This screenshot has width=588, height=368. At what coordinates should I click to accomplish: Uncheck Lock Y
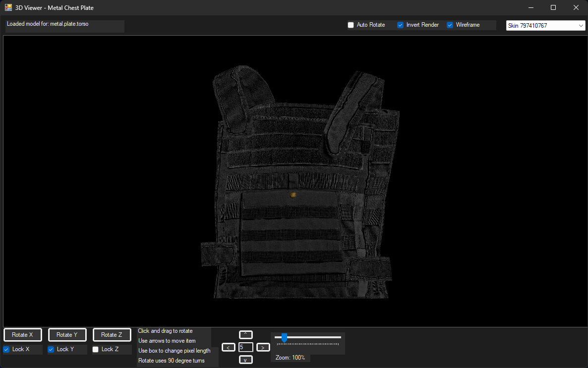pyautogui.click(x=50, y=349)
